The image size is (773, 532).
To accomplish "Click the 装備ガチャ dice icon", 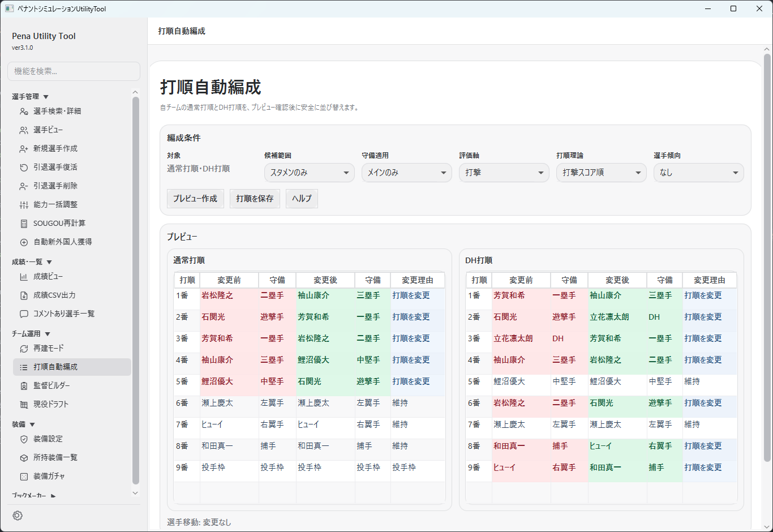I will tap(24, 477).
